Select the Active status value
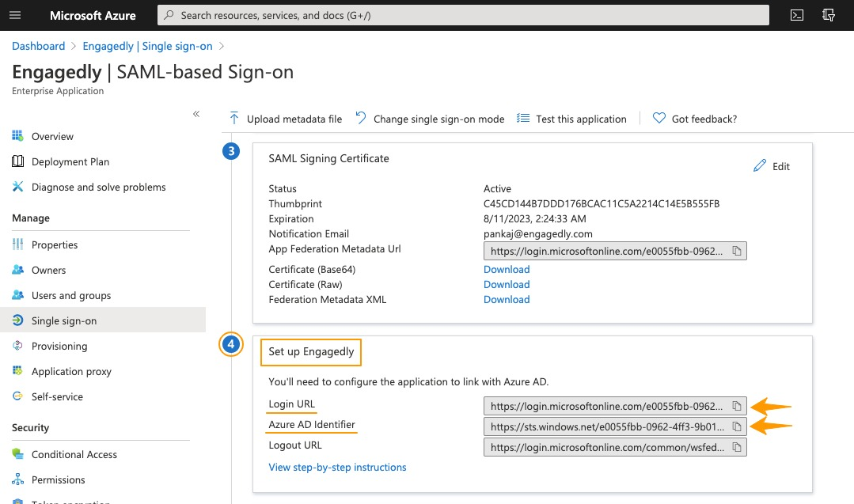The width and height of the screenshot is (854, 504). [497, 189]
